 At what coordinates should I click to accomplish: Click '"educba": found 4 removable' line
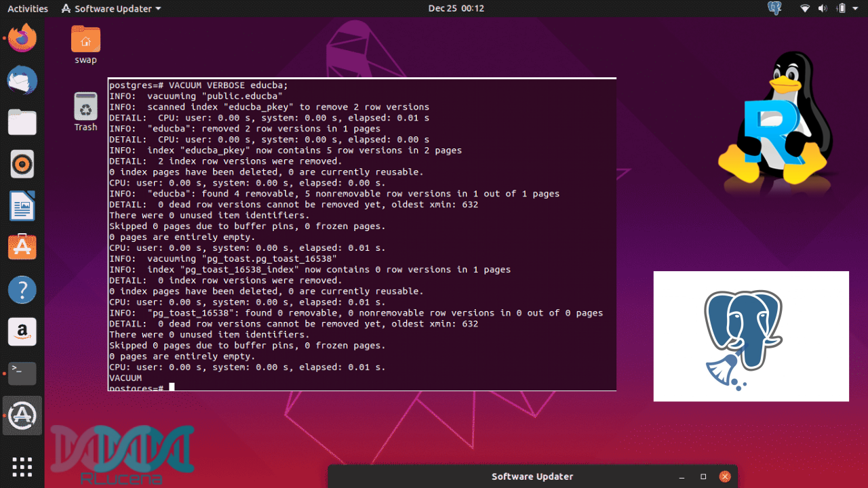[334, 194]
